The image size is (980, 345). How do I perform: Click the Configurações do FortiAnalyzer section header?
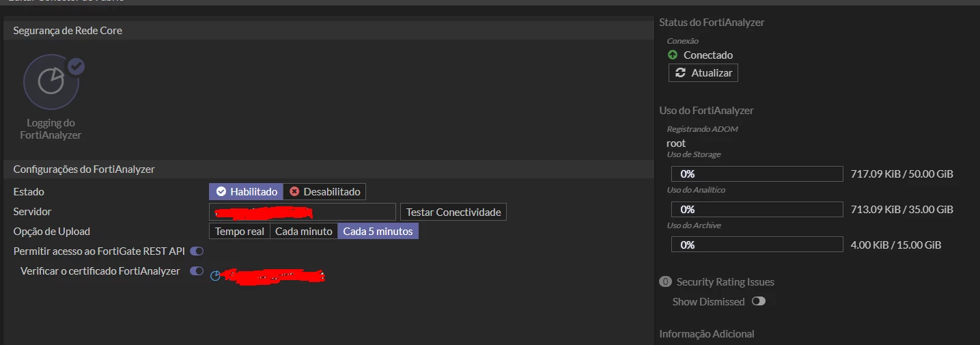tap(328, 169)
